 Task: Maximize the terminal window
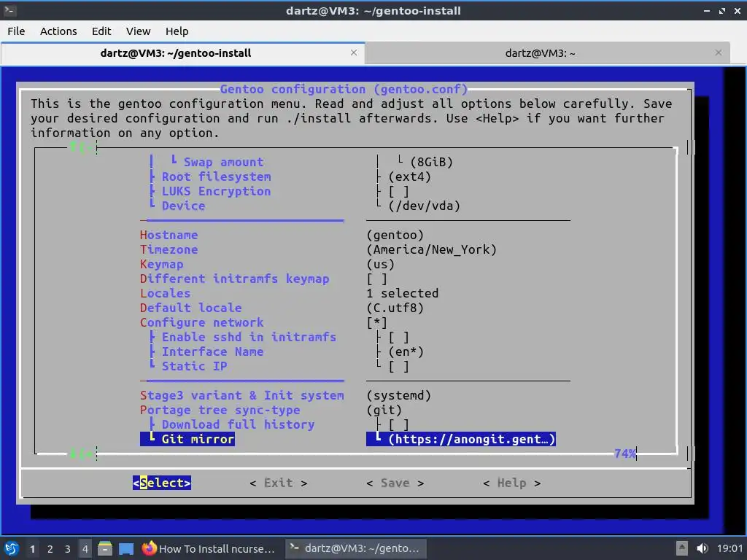coord(722,10)
